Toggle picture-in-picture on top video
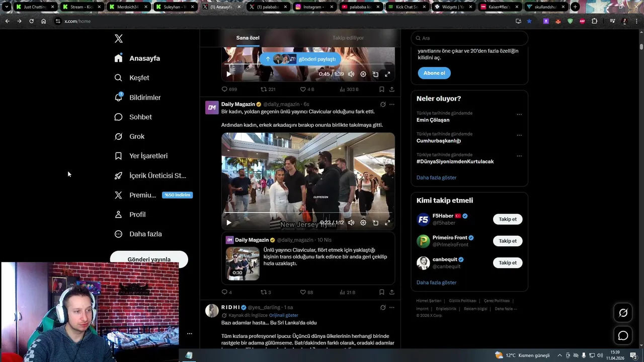644x362 pixels. pyautogui.click(x=375, y=74)
